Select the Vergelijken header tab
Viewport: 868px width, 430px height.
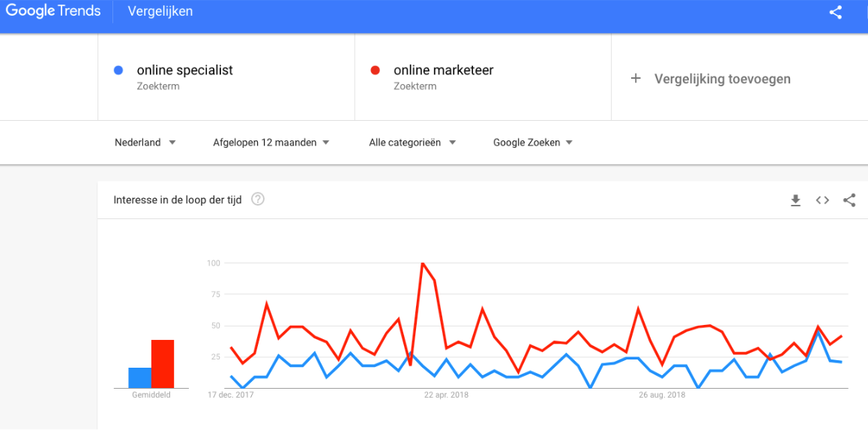160,12
